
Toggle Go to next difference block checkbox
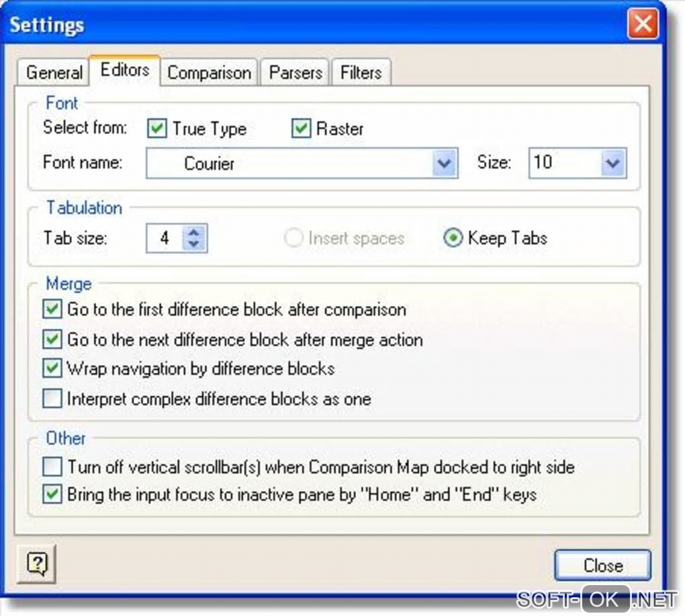(52, 339)
